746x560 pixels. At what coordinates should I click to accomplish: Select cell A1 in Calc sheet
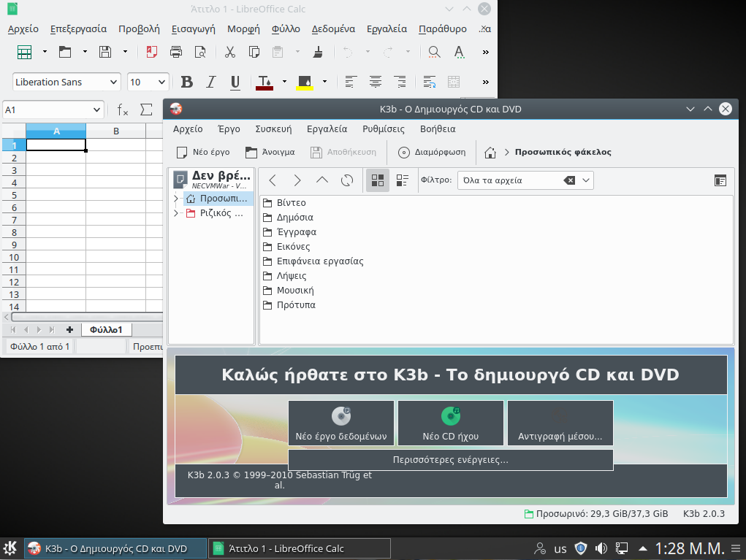pyautogui.click(x=56, y=145)
